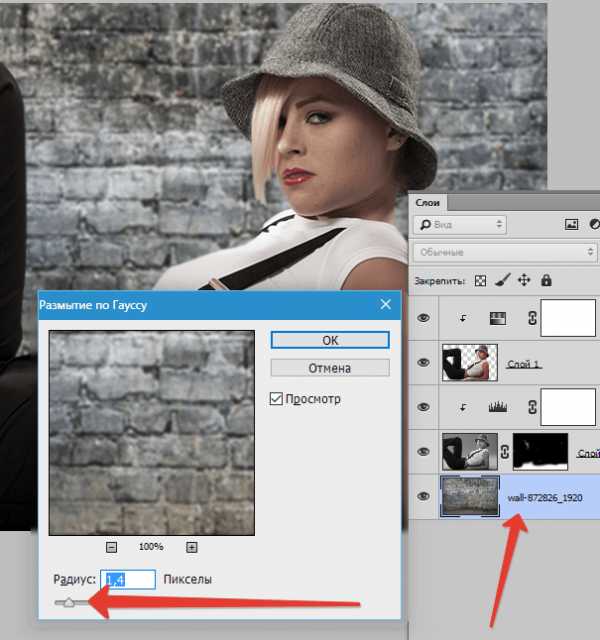Switch to the Слои panel tab
Image resolution: width=600 pixels, height=640 pixels.
pyautogui.click(x=427, y=202)
